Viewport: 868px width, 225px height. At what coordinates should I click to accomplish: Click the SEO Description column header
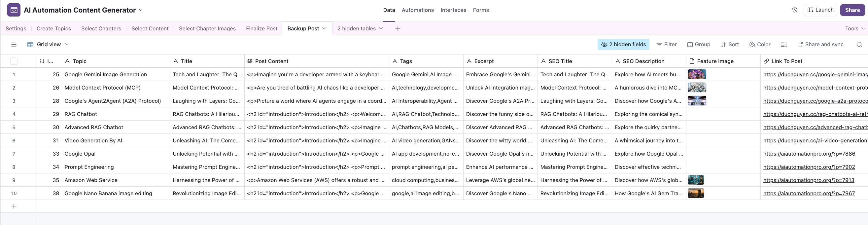649,61
